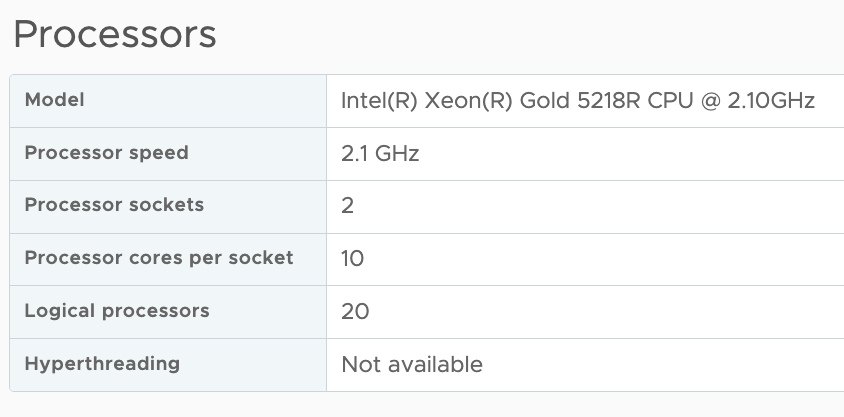Viewport: 844px width, 417px height.
Task: Click the word Not in Hyperthreading value
Action: 359,364
